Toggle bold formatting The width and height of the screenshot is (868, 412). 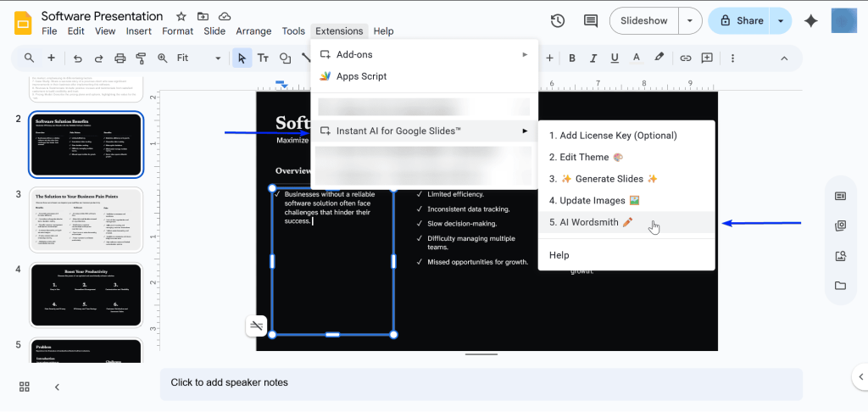(572, 58)
